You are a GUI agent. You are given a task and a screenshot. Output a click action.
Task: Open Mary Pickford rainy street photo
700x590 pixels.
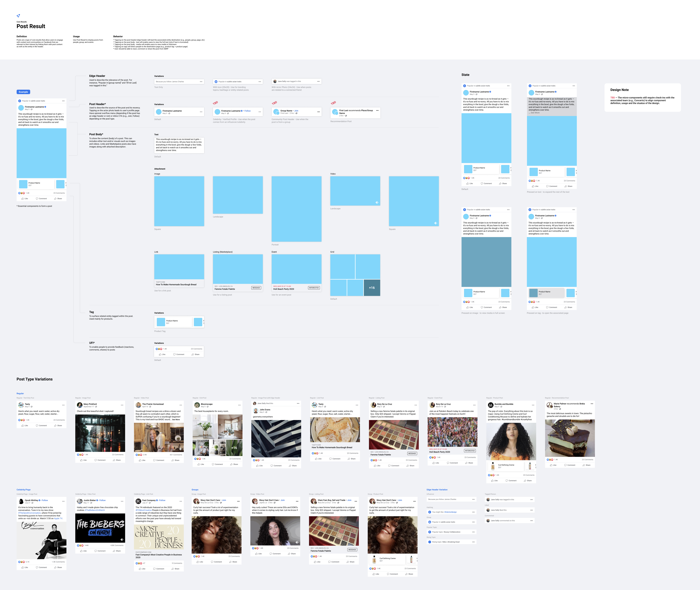point(100,433)
